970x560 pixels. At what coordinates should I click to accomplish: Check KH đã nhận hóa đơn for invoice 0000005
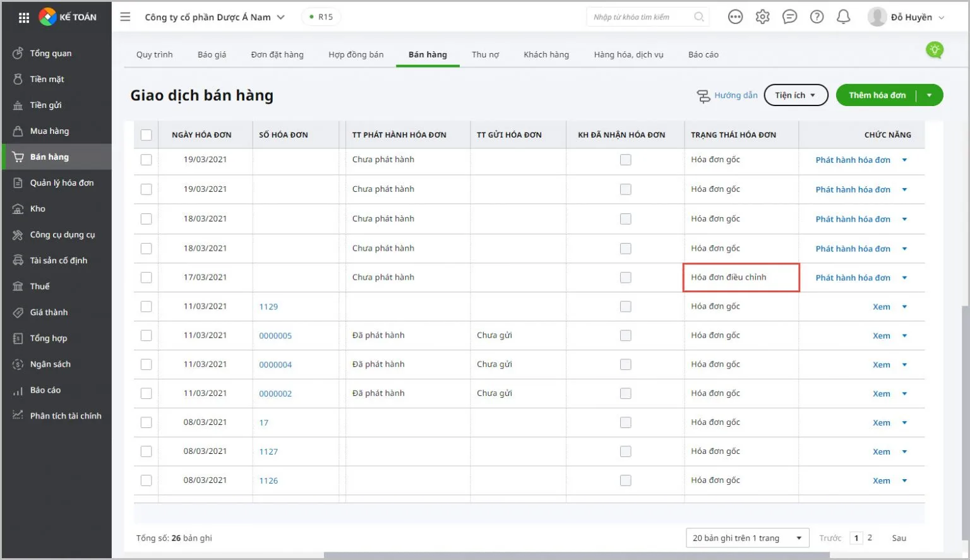coord(625,336)
